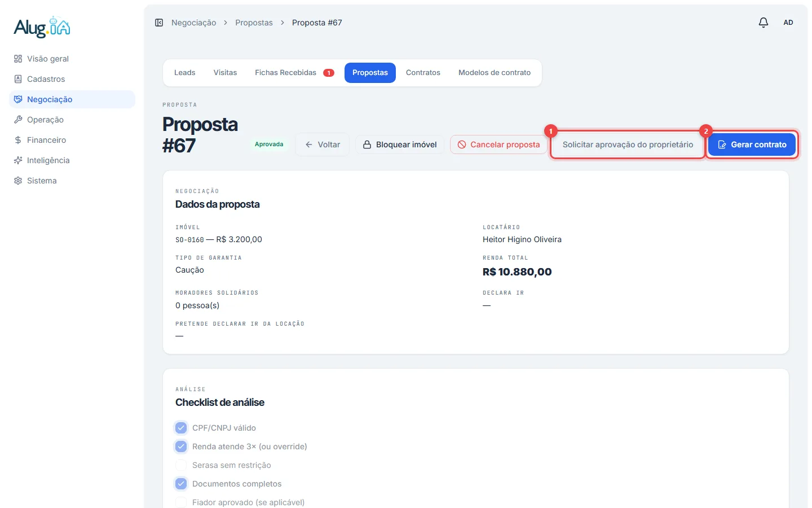
Task: Open Modelos de contrato tab
Action: coord(495,73)
